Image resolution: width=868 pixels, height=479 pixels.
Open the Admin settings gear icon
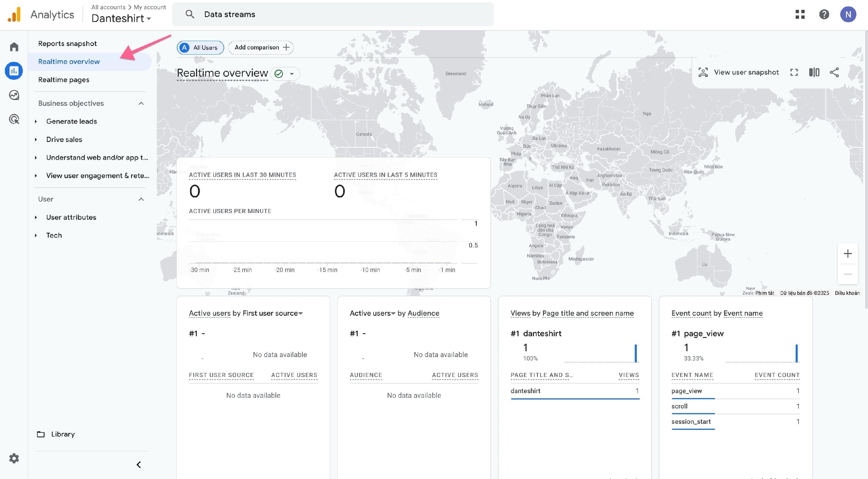pos(14,458)
